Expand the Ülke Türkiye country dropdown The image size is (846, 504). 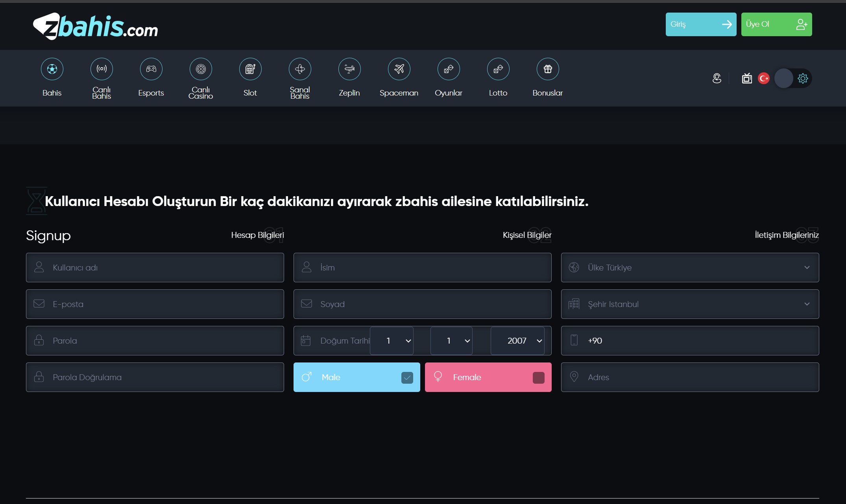690,268
